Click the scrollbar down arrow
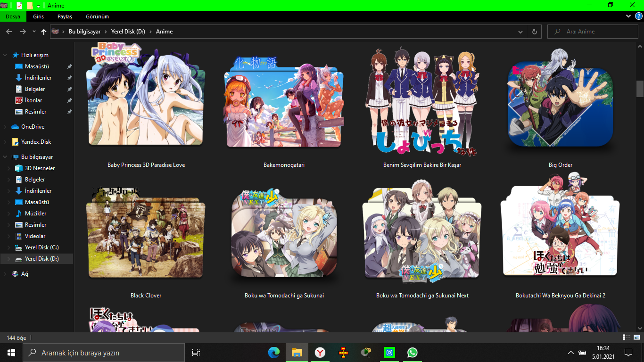644x362 pixels. tap(640, 328)
